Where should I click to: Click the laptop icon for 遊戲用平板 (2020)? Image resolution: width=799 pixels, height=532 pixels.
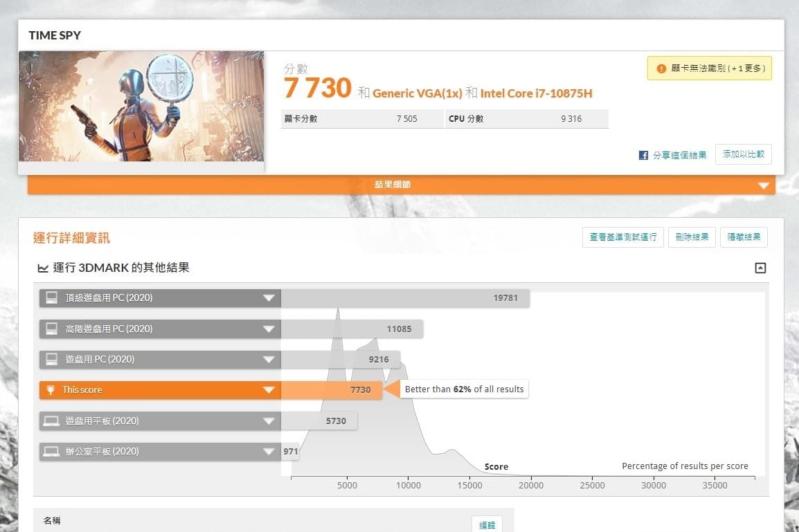click(51, 421)
